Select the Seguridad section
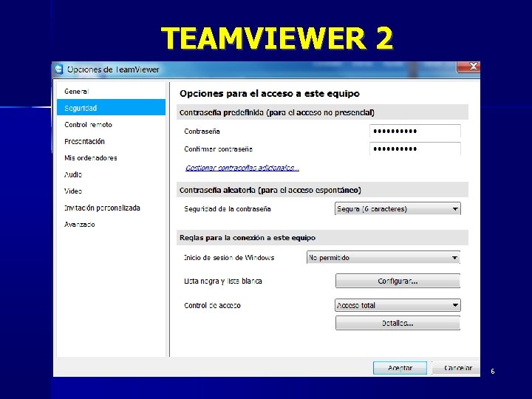The height and width of the screenshot is (399, 532). coord(112,108)
